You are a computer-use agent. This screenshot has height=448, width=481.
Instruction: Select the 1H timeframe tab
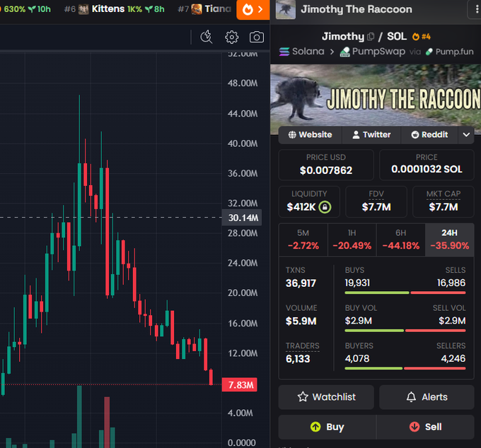pyautogui.click(x=352, y=240)
